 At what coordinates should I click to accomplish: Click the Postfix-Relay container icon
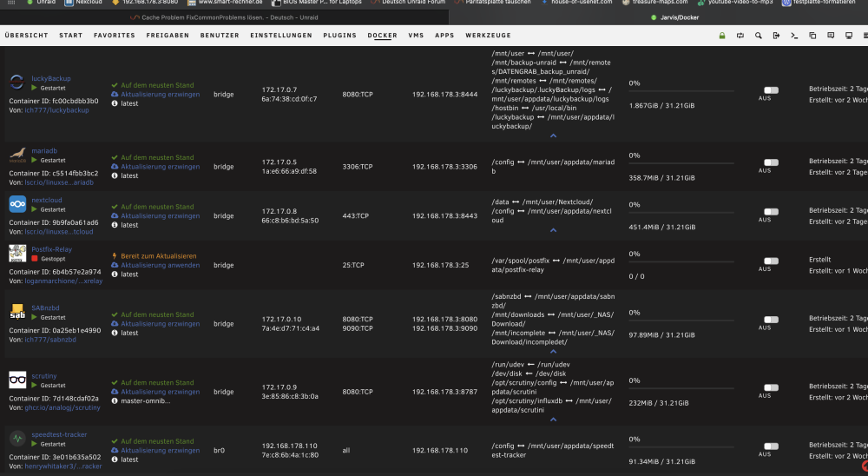pos(17,254)
